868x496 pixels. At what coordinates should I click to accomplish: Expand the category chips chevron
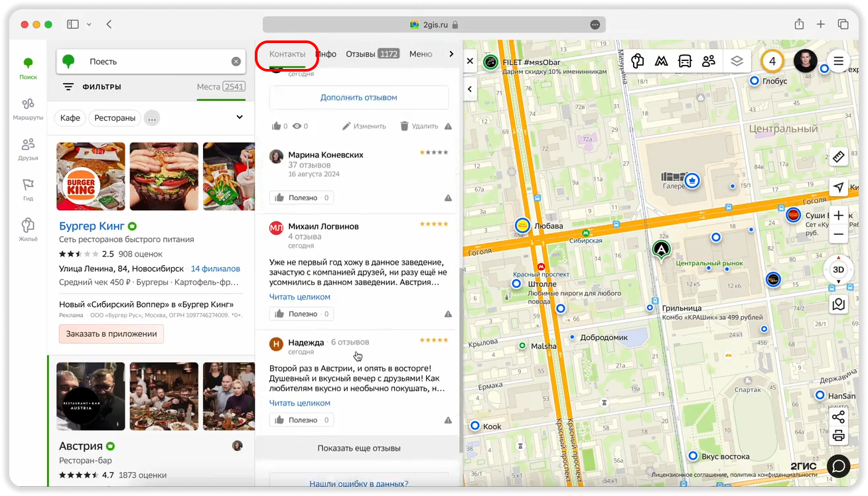(240, 117)
